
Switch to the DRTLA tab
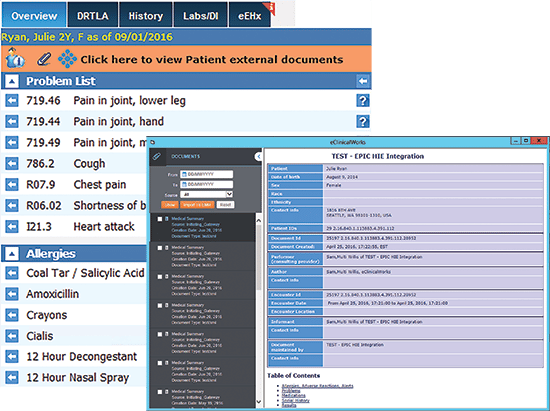point(93,15)
